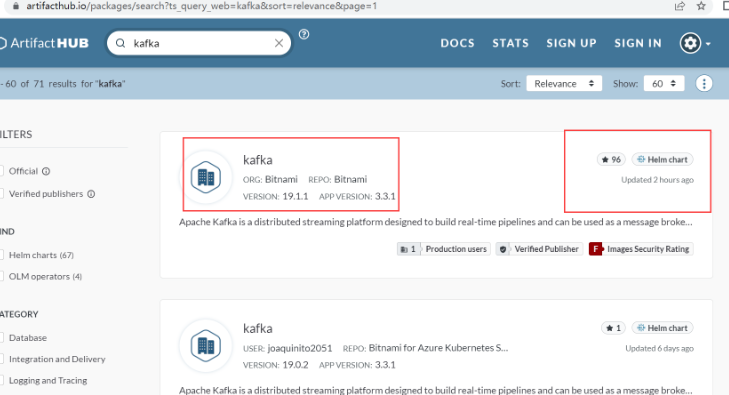Image resolution: width=729 pixels, height=395 pixels.
Task: Click the browser share icon
Action: [x=680, y=6]
